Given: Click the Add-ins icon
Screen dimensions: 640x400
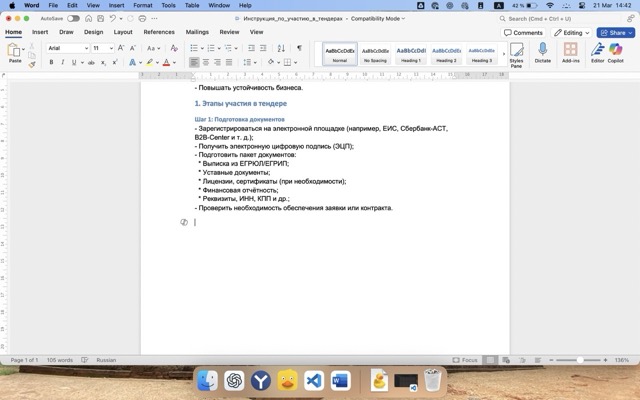Looking at the screenshot, I should click(x=570, y=52).
